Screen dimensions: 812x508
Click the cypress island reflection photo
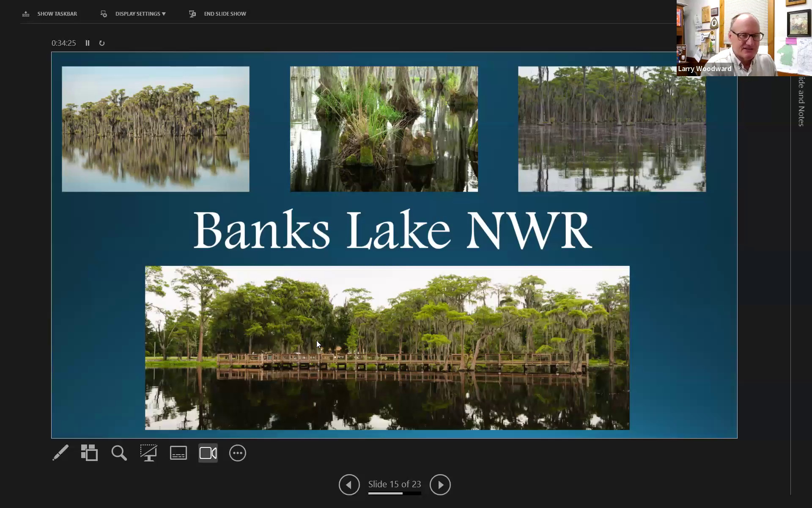click(x=156, y=129)
